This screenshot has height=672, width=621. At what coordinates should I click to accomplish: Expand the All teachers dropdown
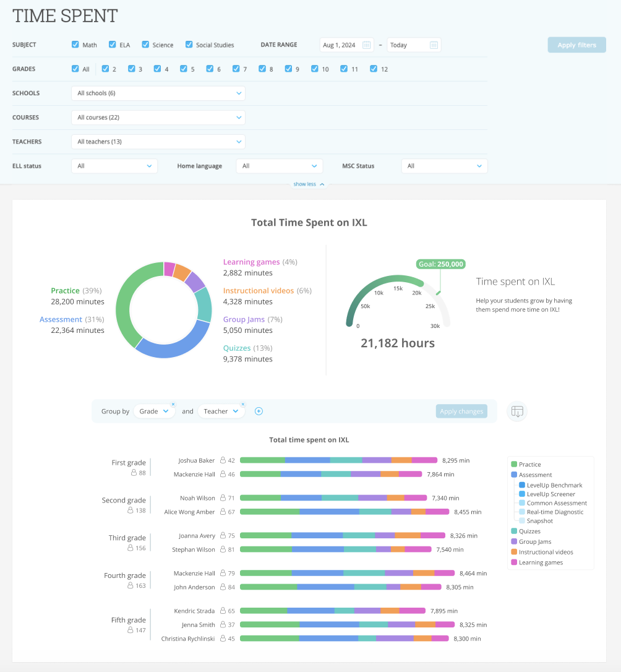point(158,142)
